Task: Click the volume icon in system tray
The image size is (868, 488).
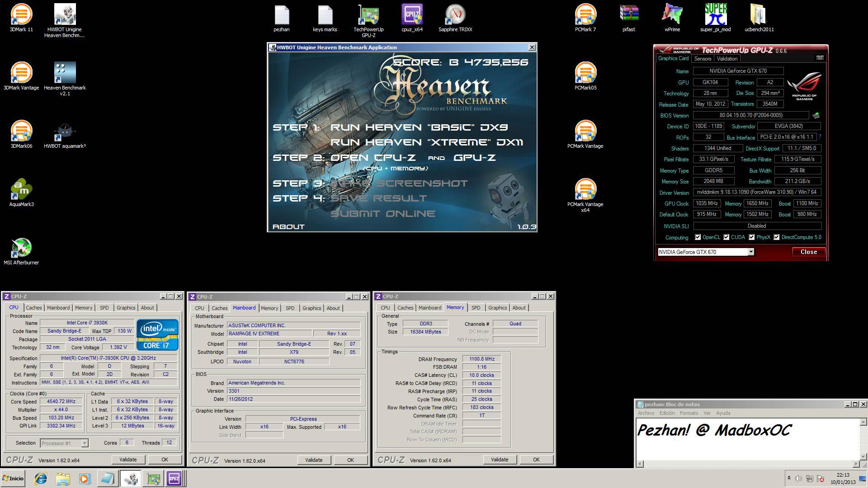Action: (x=798, y=479)
